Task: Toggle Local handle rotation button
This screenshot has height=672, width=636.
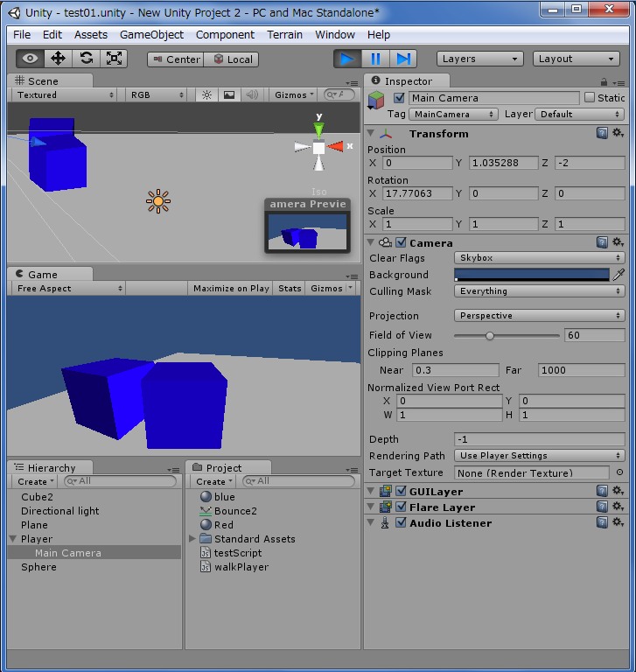Action: click(232, 59)
